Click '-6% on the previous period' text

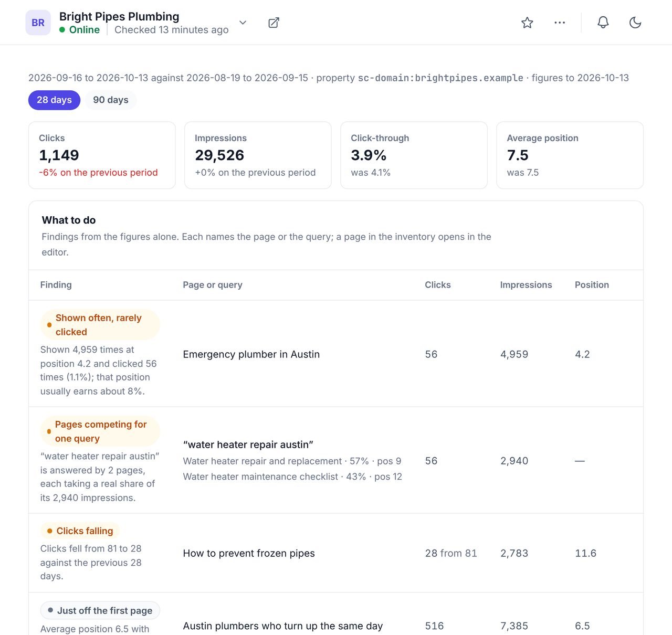point(98,173)
